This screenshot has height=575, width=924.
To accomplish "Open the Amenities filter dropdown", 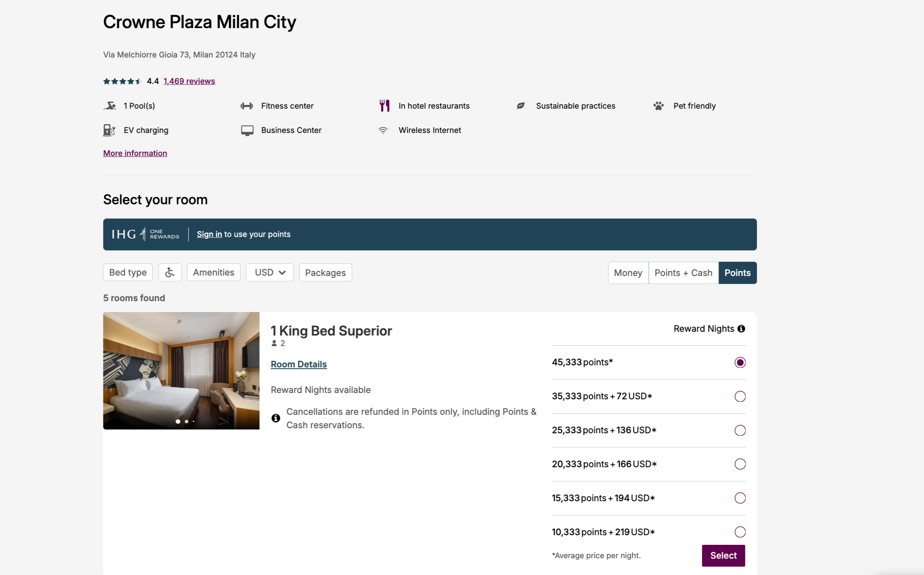I will click(x=213, y=273).
